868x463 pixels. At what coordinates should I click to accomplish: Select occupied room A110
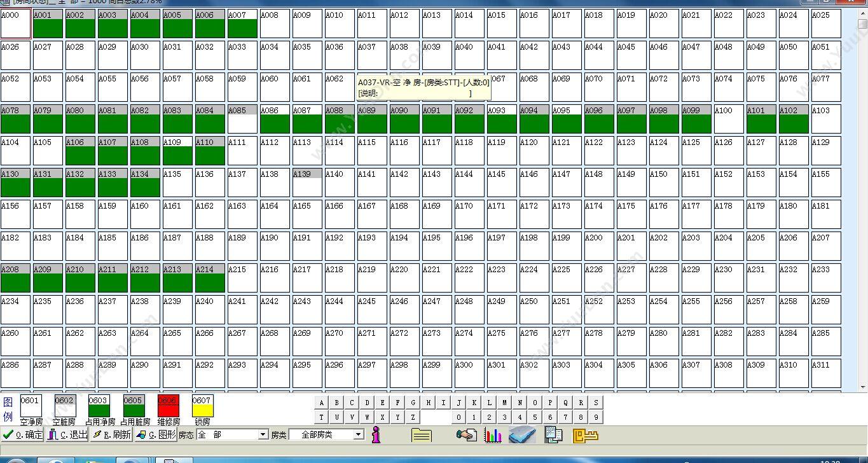click(210, 151)
